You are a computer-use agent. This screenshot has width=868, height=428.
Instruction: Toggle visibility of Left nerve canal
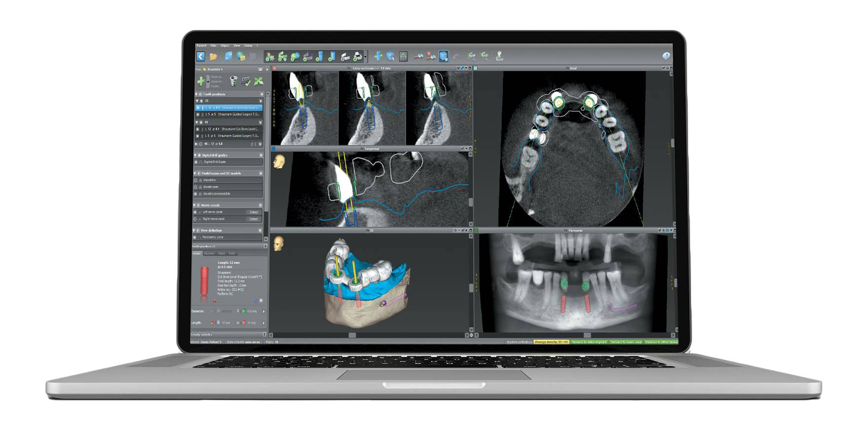[x=195, y=212]
